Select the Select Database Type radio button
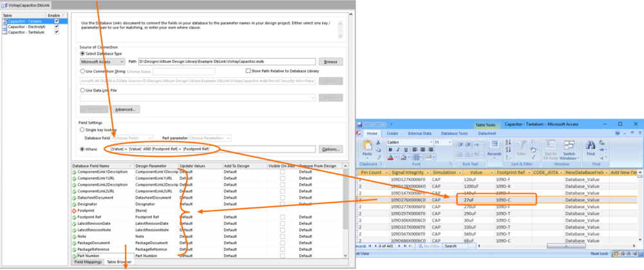644x270 pixels. pyautogui.click(x=82, y=54)
